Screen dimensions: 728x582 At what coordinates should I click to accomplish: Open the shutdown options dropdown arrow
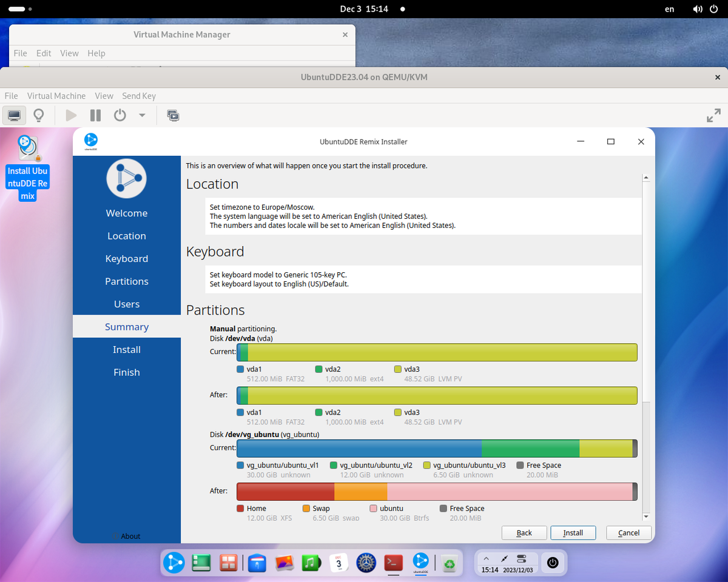[x=142, y=115]
